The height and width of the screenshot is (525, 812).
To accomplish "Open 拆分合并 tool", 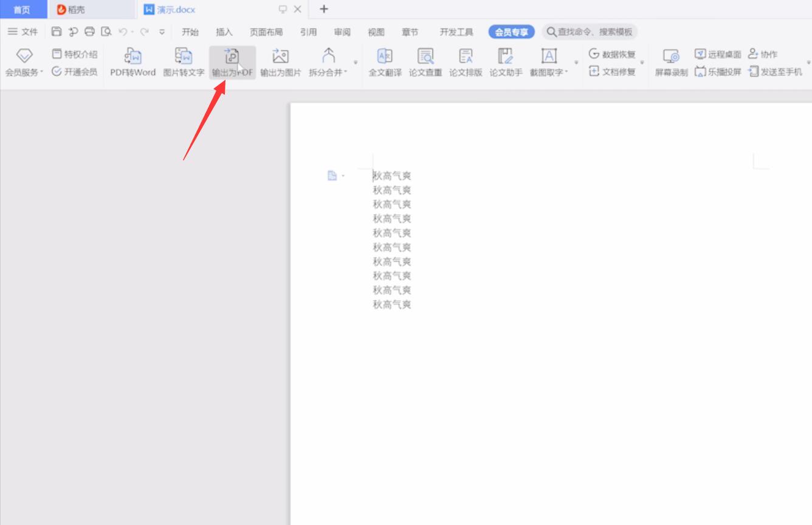I will (328, 63).
